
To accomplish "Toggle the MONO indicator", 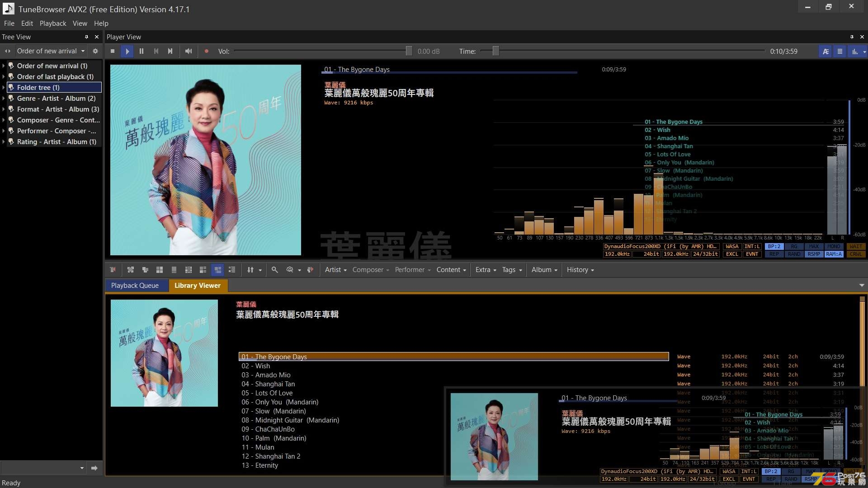I will click(x=834, y=247).
